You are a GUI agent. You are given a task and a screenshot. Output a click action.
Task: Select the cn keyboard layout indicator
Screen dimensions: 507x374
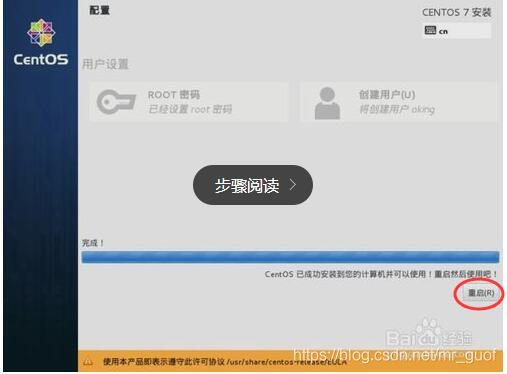457,31
